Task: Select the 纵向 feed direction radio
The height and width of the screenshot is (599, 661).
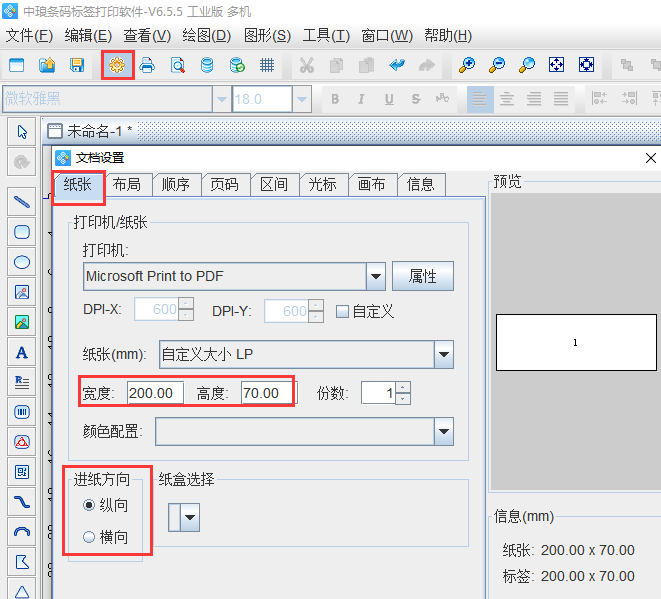Action: pos(89,505)
